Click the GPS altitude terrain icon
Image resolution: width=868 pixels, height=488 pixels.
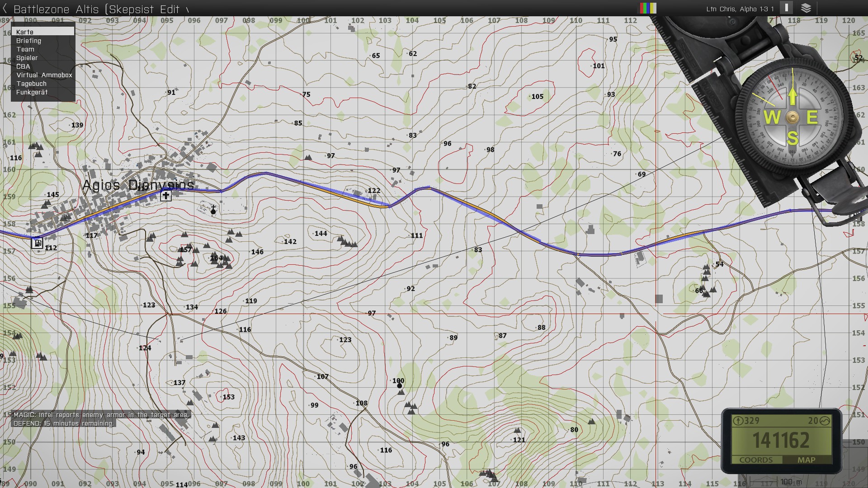825,421
